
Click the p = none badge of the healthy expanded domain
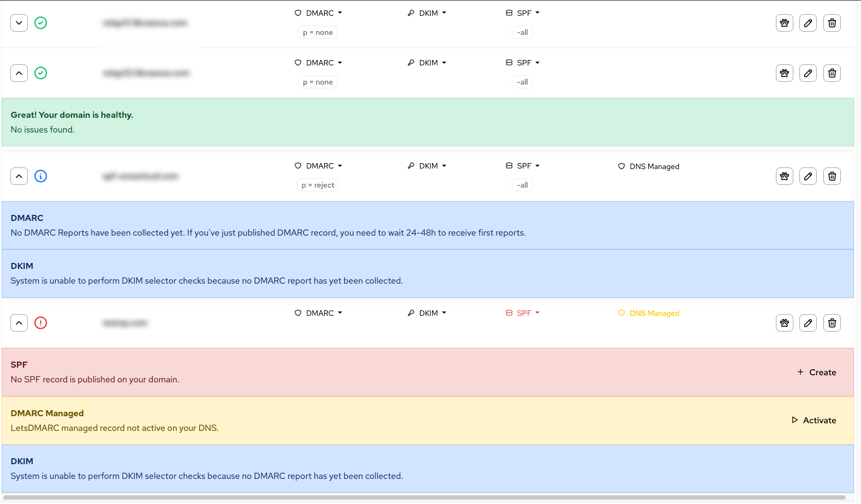click(x=318, y=82)
